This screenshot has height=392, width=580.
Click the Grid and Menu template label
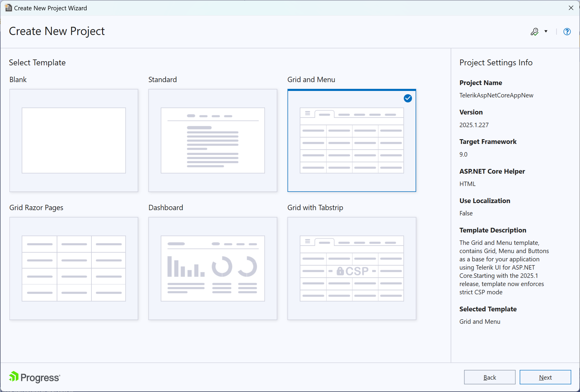[311, 79]
